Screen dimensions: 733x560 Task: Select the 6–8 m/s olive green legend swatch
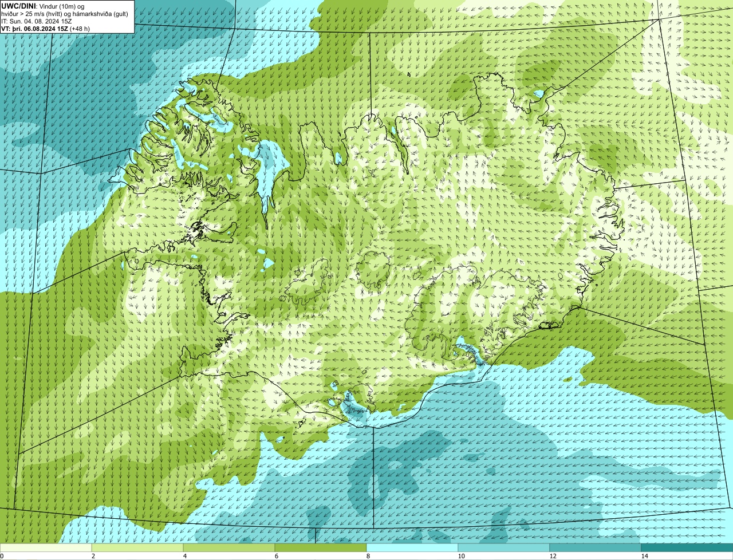point(321,547)
